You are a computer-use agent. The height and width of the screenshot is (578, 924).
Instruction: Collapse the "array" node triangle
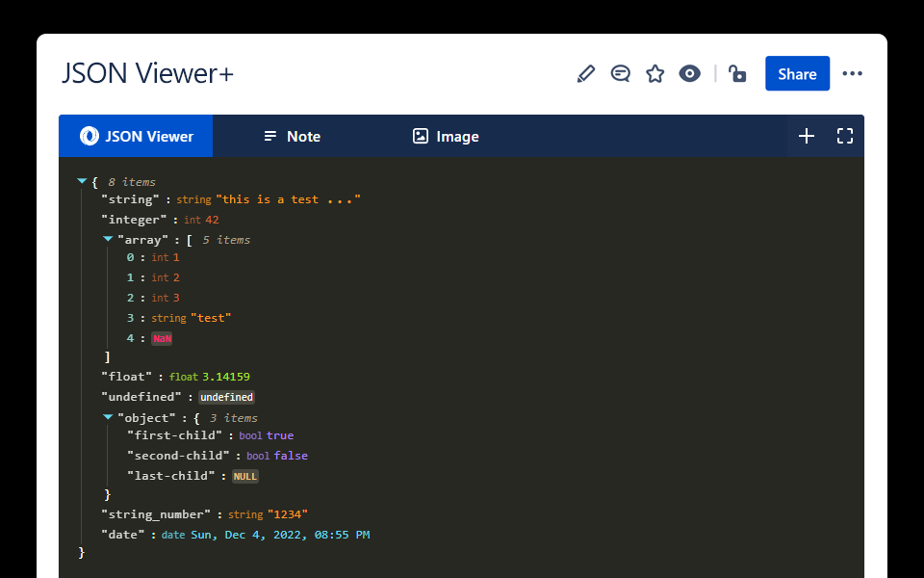tap(108, 239)
